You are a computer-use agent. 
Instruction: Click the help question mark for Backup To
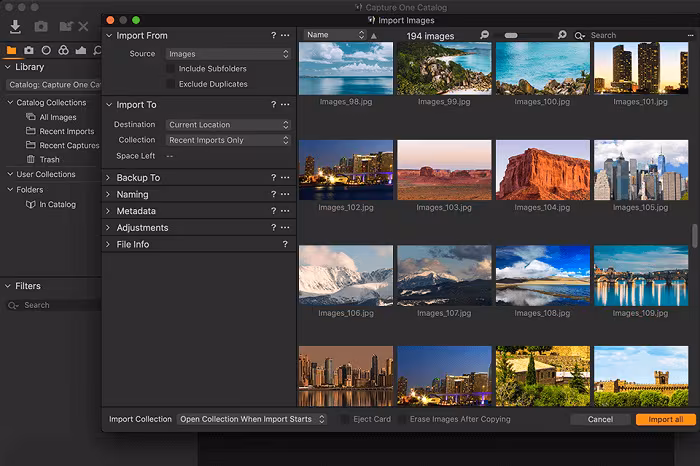[x=272, y=178]
